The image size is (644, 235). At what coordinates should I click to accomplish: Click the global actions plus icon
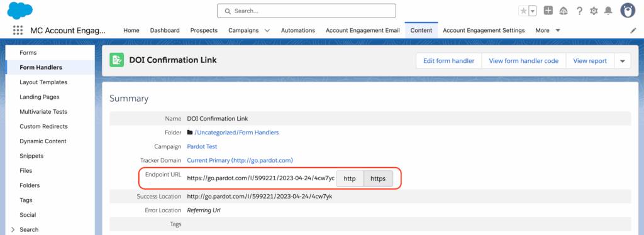click(x=548, y=11)
